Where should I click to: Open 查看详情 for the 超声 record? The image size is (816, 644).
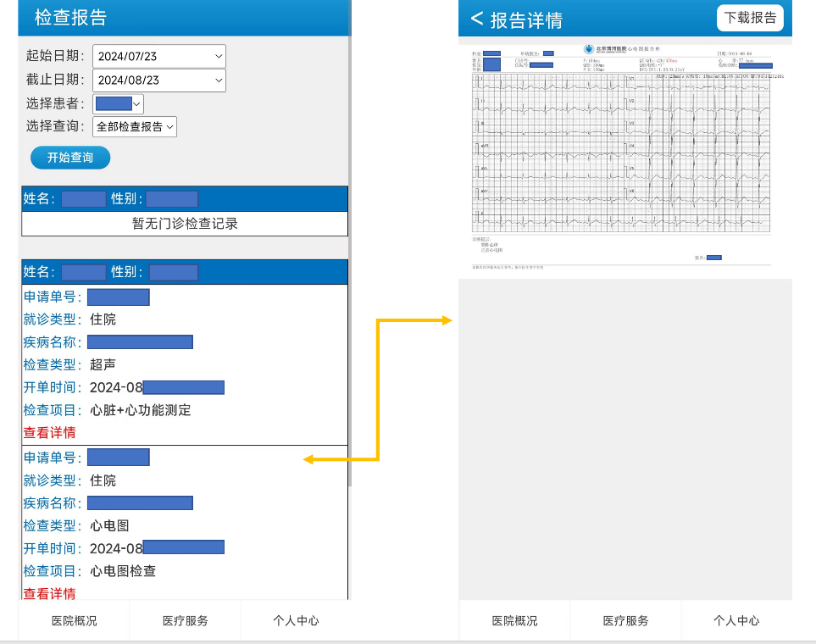pyautogui.click(x=49, y=433)
